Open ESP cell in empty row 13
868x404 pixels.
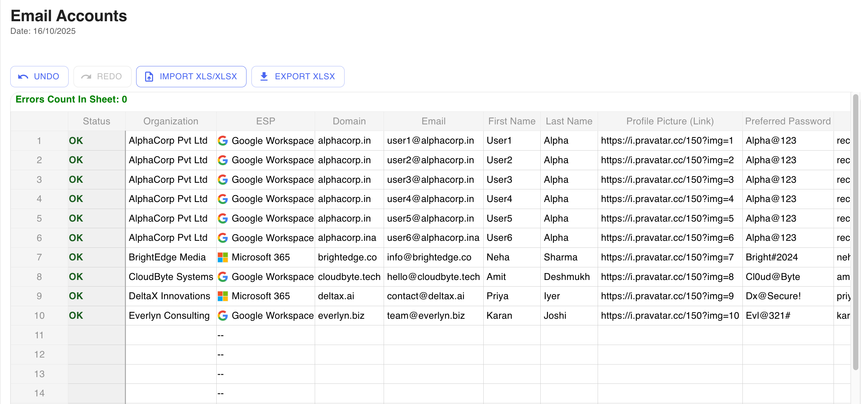coord(265,374)
